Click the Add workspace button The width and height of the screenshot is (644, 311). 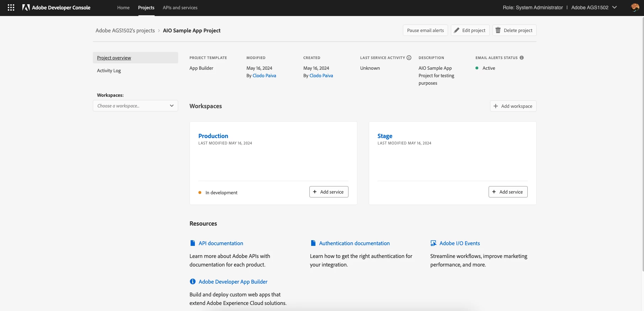point(513,106)
